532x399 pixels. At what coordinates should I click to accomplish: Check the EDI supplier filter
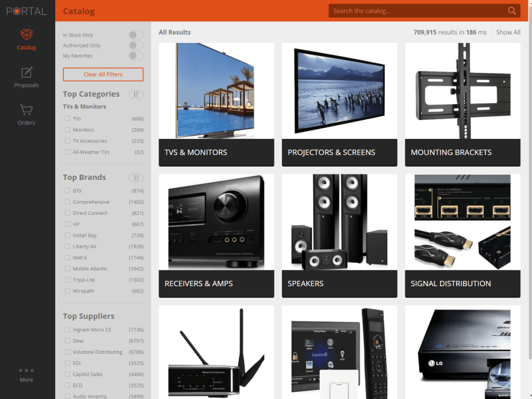click(68, 363)
